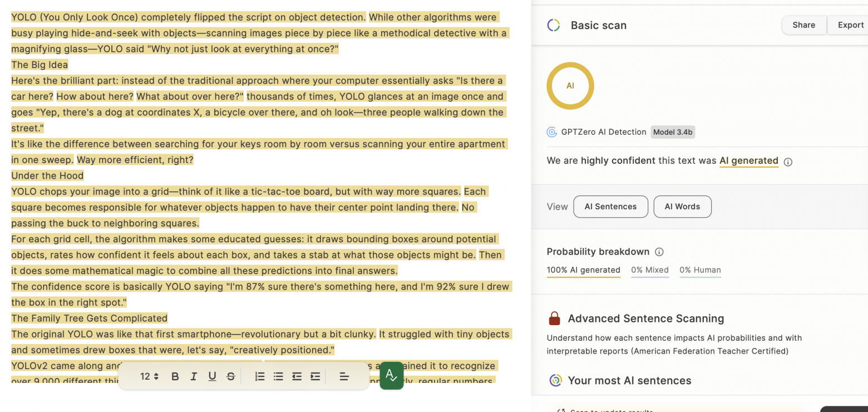The image size is (868, 412).
Task: Insert a numbered list
Action: pyautogui.click(x=260, y=376)
